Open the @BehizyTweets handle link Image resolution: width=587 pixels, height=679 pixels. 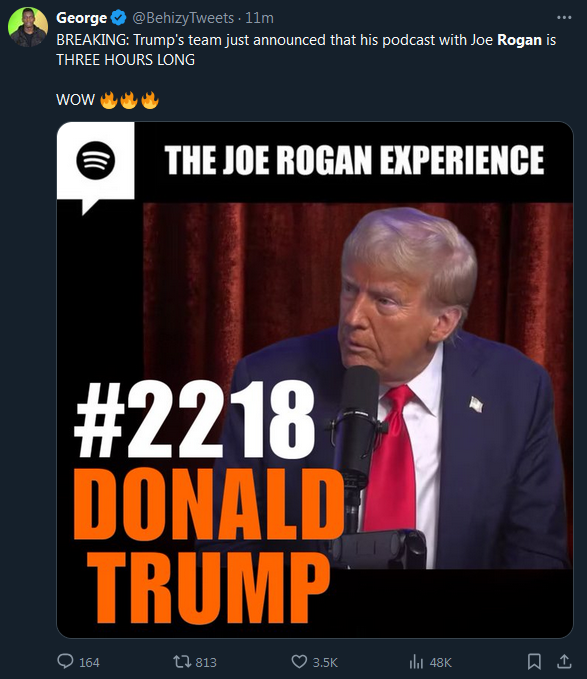(183, 18)
